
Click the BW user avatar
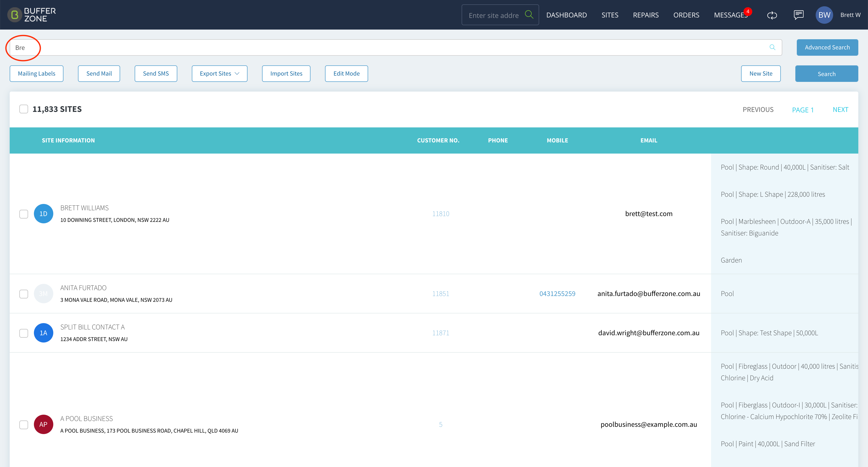tap(824, 15)
